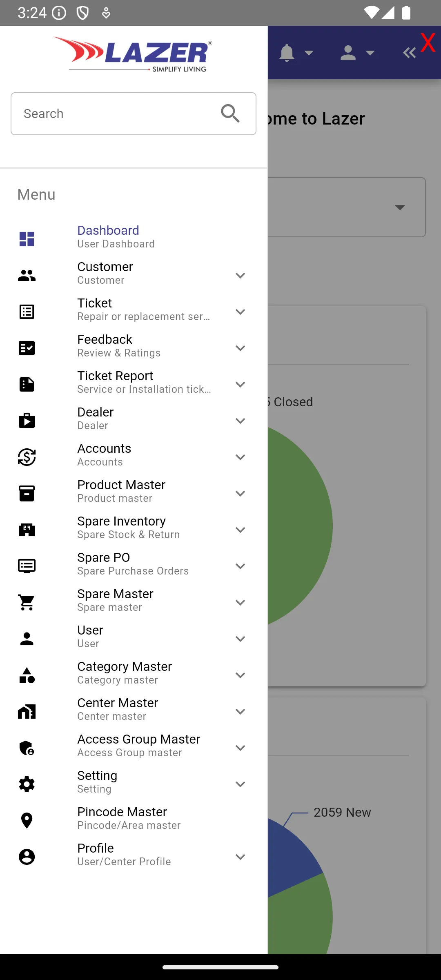Expand the Ticket Report chevron
This screenshot has width=441, height=980.
(241, 385)
